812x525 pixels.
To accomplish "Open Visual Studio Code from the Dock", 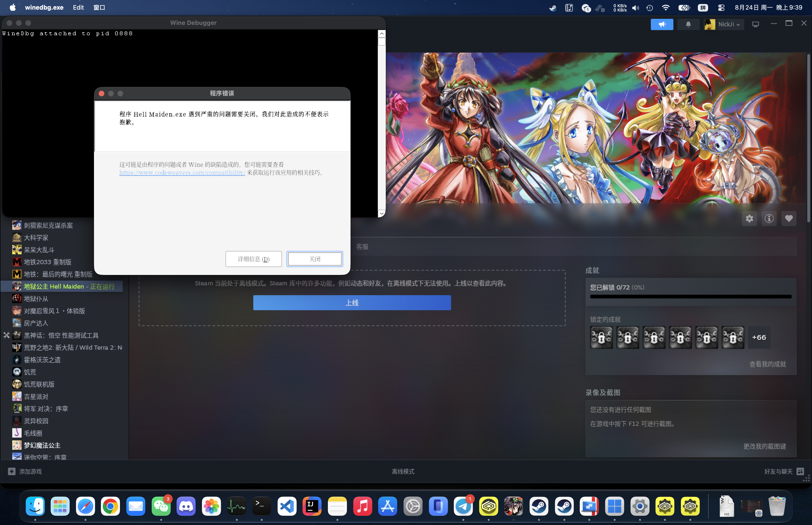I will coord(287,506).
